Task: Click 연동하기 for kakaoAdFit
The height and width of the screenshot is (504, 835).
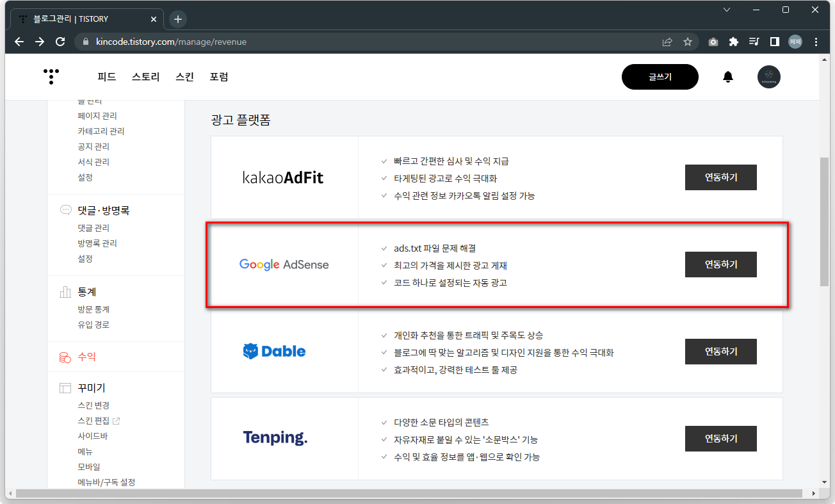Action: point(721,177)
